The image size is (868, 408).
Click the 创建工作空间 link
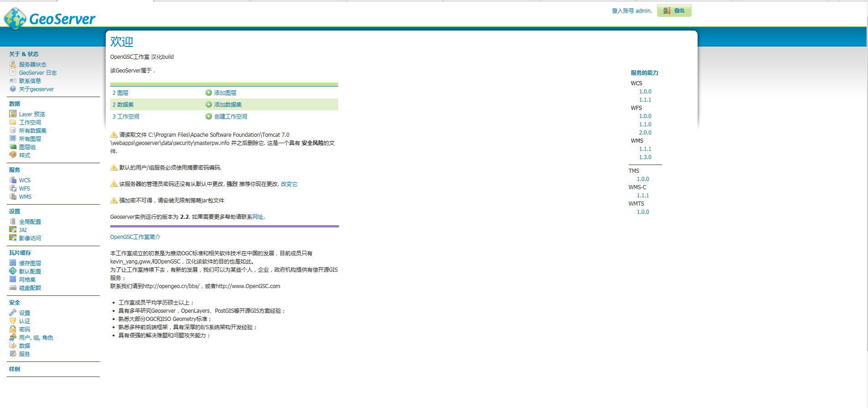[x=231, y=117]
